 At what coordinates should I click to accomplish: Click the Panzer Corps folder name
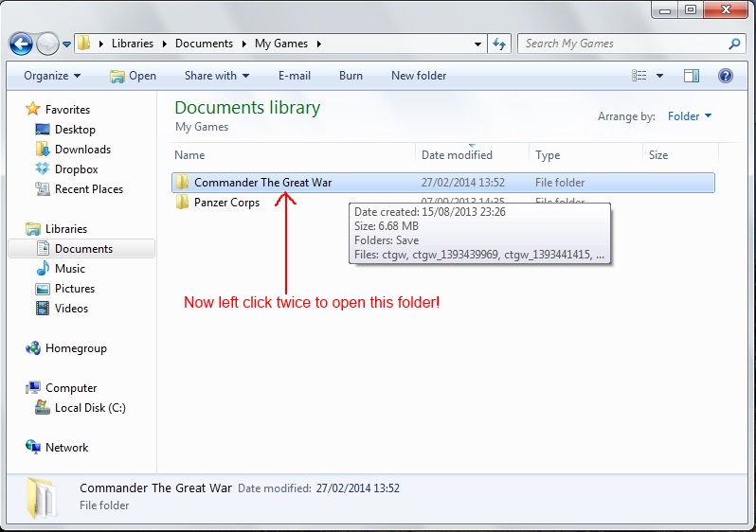tap(226, 203)
